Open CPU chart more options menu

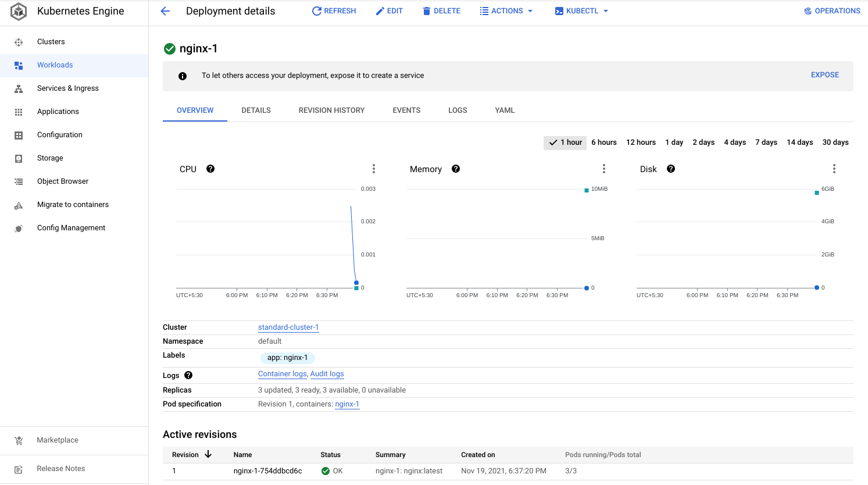374,169
